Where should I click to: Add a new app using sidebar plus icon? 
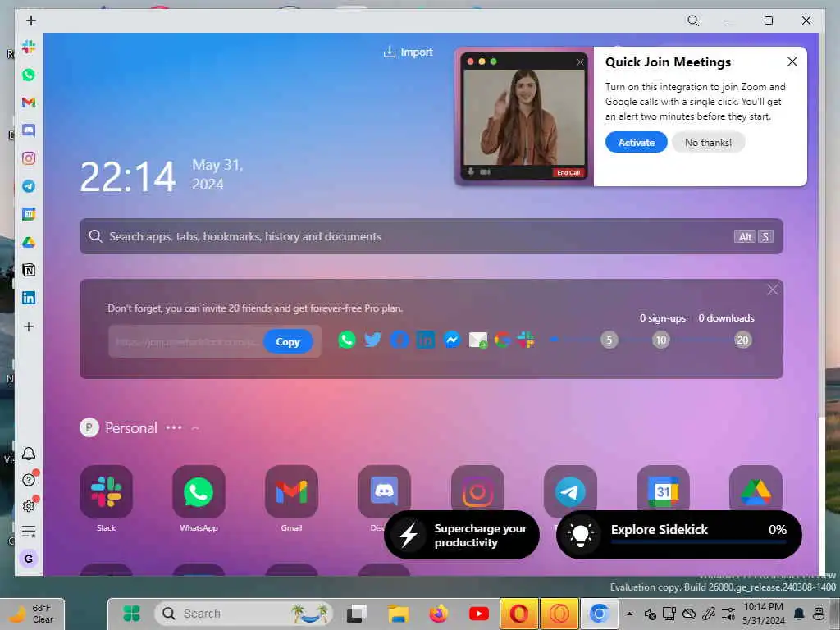pos(29,326)
